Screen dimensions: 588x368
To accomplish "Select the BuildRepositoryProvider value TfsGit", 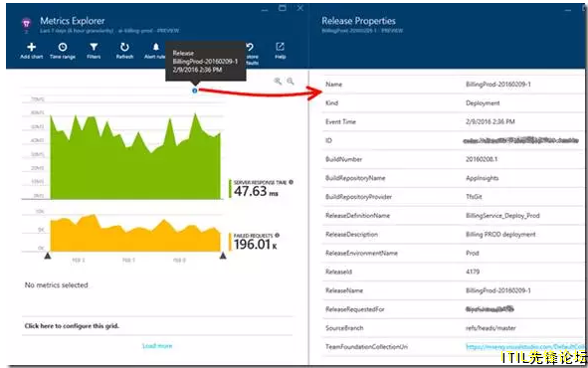I will click(474, 197).
